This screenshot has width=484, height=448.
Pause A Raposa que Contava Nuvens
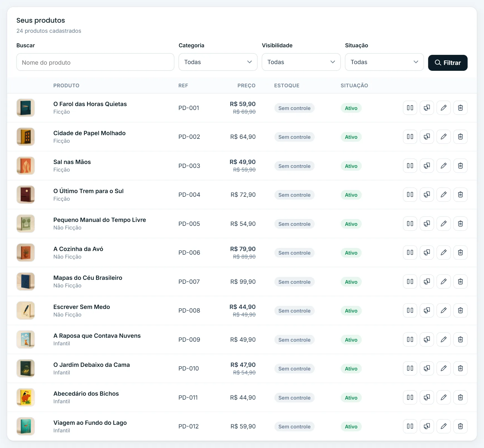tap(410, 339)
